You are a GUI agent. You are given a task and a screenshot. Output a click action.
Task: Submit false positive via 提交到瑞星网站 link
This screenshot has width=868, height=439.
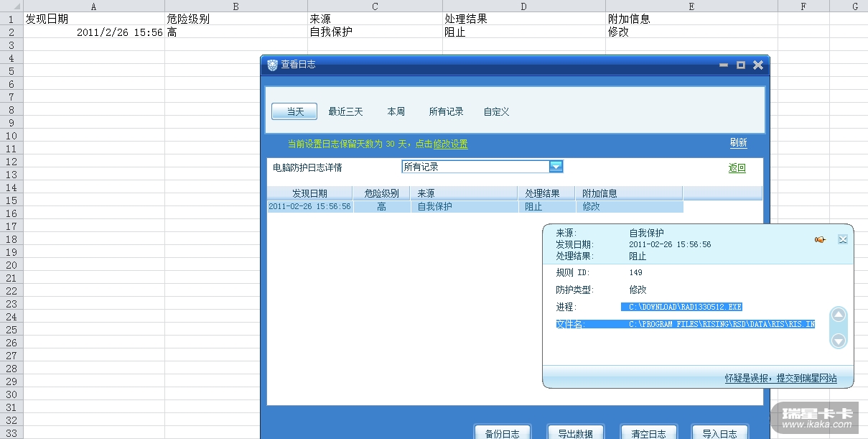coord(780,379)
